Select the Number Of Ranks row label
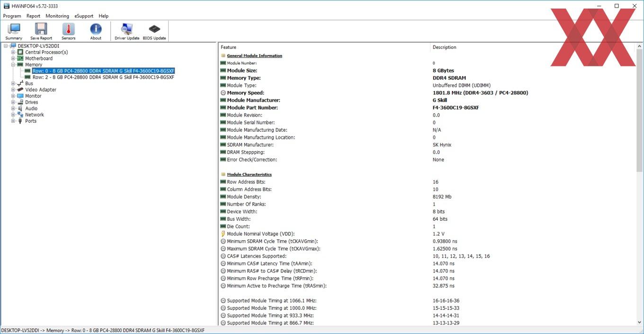644x334 pixels. coord(246,204)
